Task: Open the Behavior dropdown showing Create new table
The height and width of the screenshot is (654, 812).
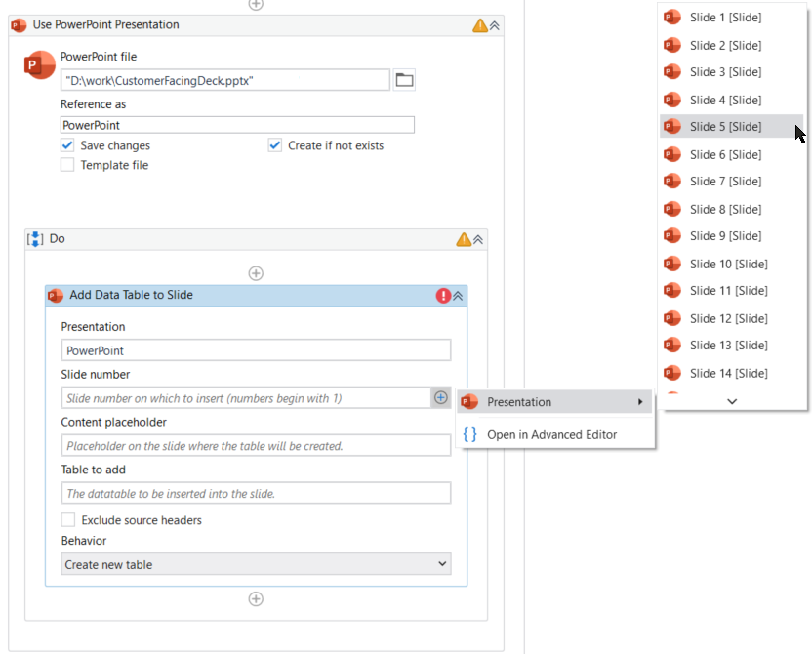Action: pyautogui.click(x=256, y=564)
